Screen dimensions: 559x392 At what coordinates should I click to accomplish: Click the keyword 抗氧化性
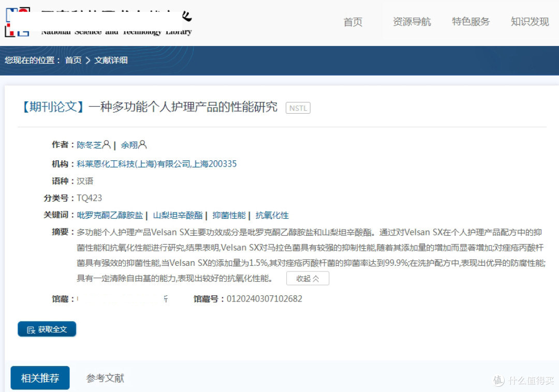[x=272, y=215]
